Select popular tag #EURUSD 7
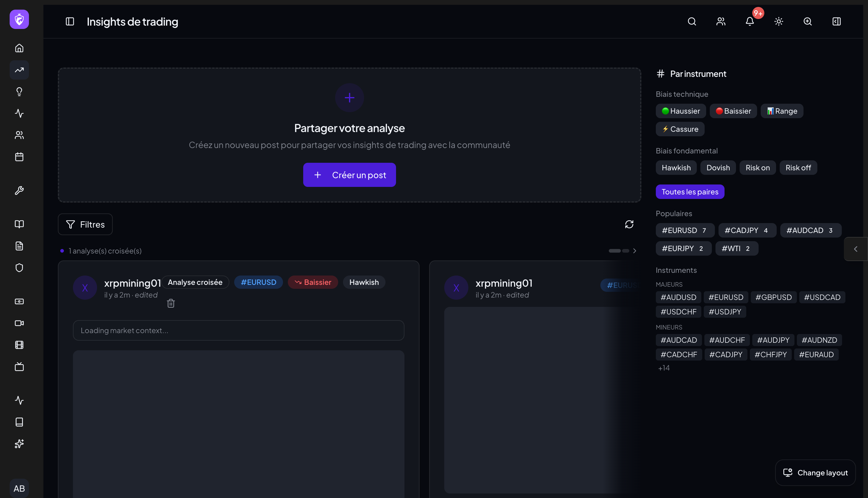Image resolution: width=868 pixels, height=498 pixels. pos(685,230)
